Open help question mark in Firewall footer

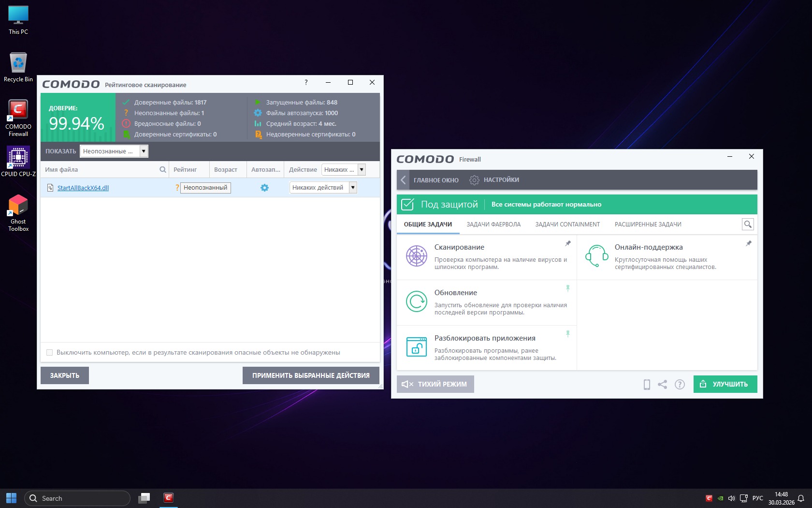tap(680, 384)
